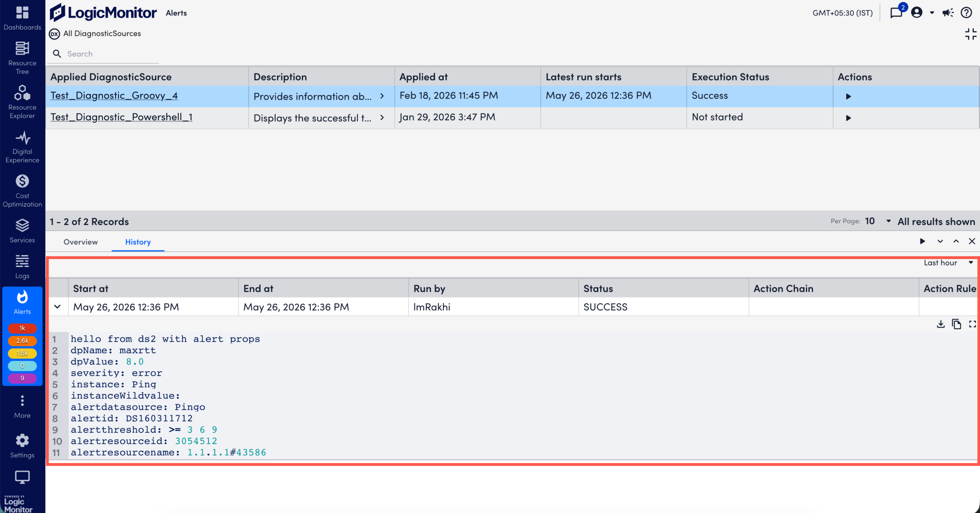This screenshot has height=513, width=980.
Task: Click the Run by column header
Action: coord(493,288)
